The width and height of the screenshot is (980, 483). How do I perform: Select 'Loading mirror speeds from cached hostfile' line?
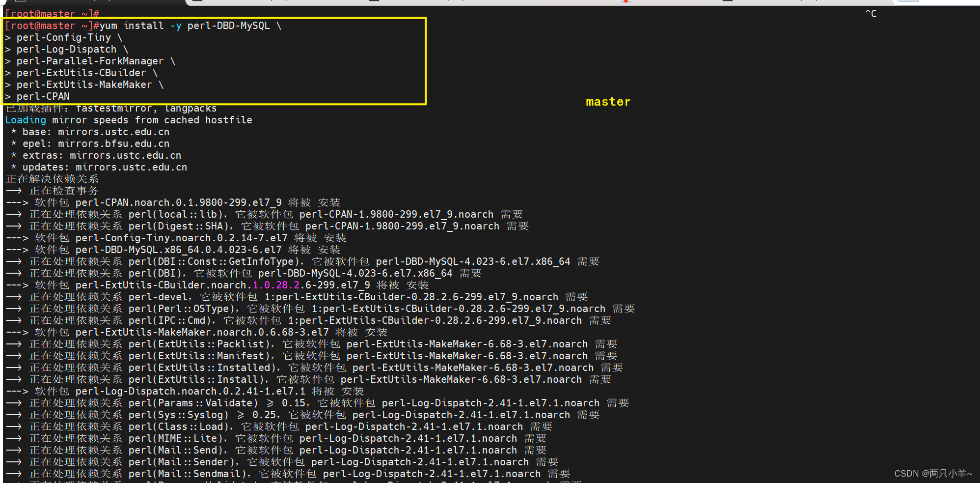(x=129, y=120)
